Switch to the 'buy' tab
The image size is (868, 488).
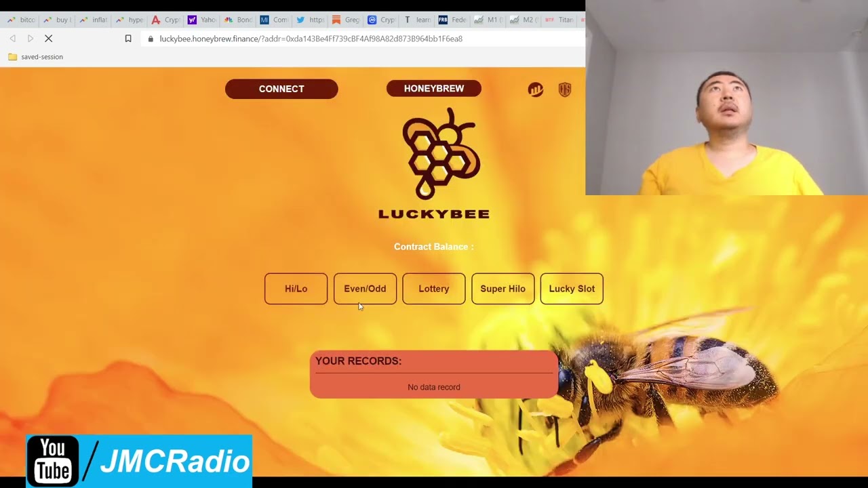(57, 20)
